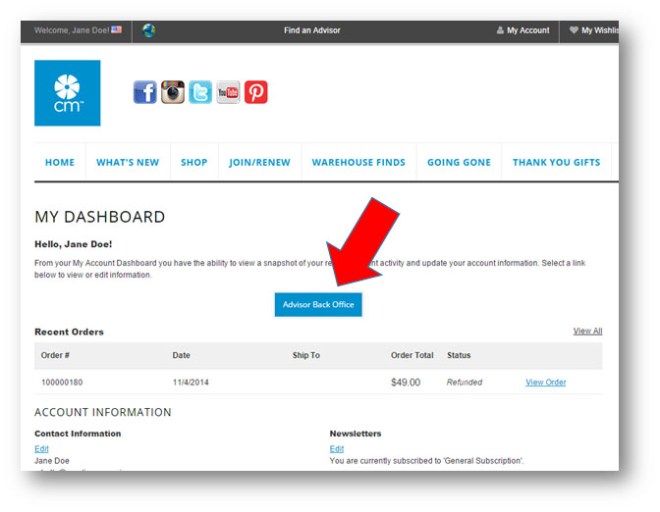
Task: Click the 'Status' column header
Action: 459,355
